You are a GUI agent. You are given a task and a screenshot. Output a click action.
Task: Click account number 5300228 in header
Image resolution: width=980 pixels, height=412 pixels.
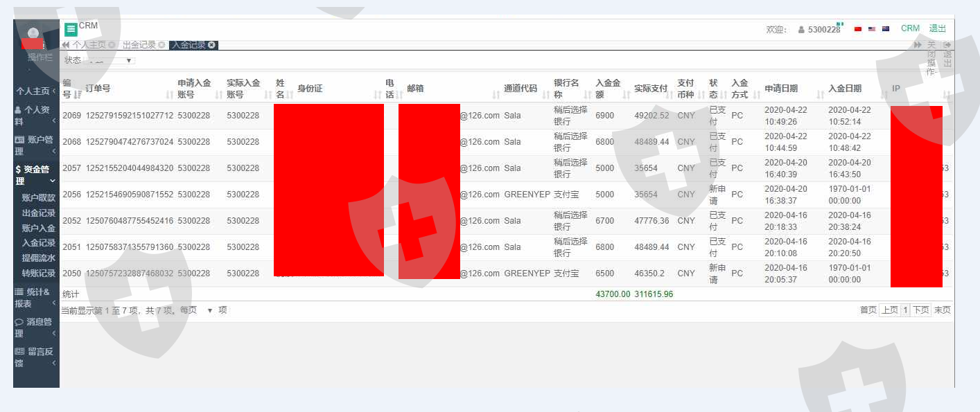pyautogui.click(x=824, y=30)
